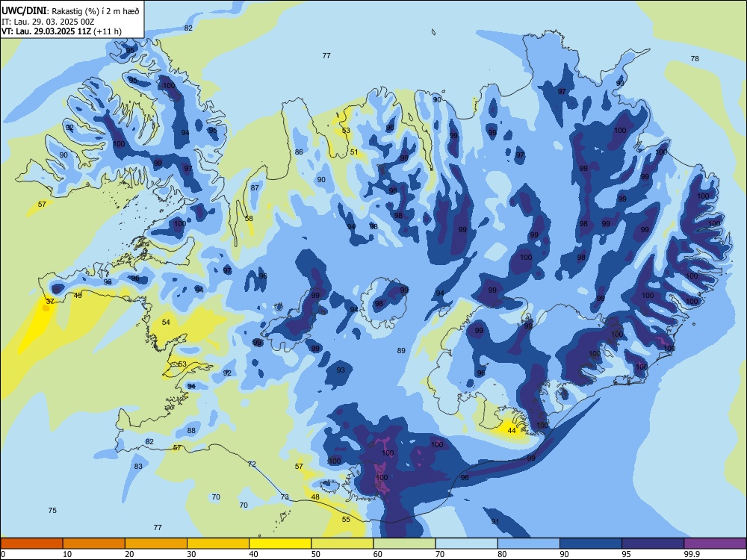747x560 pixels.
Task: Click the bright yellow 40–50 legend swatch
Action: tap(280, 544)
